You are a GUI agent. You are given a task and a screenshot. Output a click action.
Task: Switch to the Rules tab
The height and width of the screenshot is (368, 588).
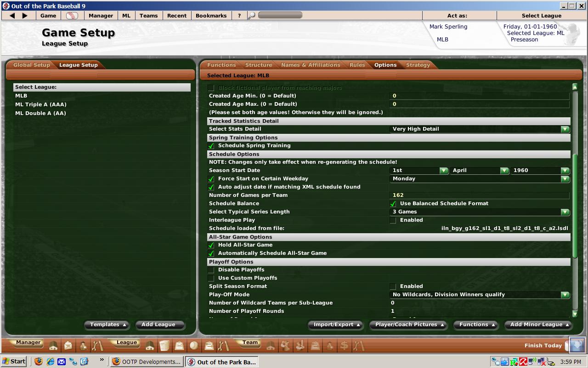357,65
